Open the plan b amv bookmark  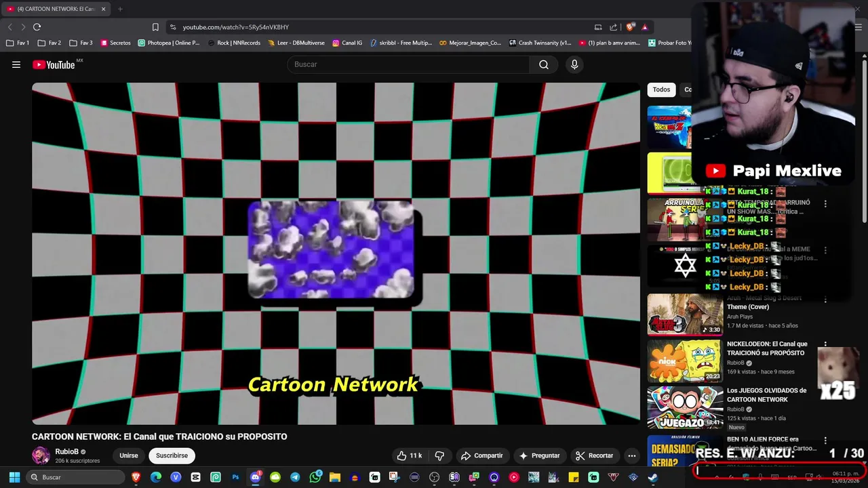[x=609, y=43]
